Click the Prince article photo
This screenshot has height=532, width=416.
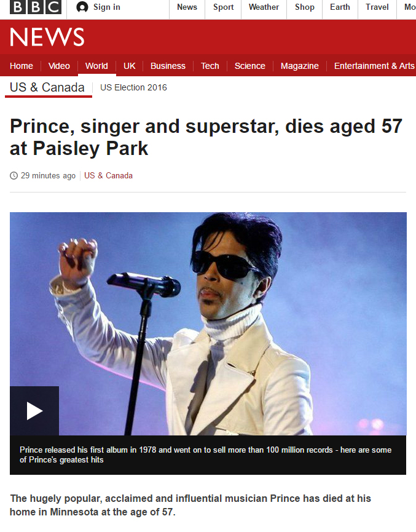click(x=208, y=324)
